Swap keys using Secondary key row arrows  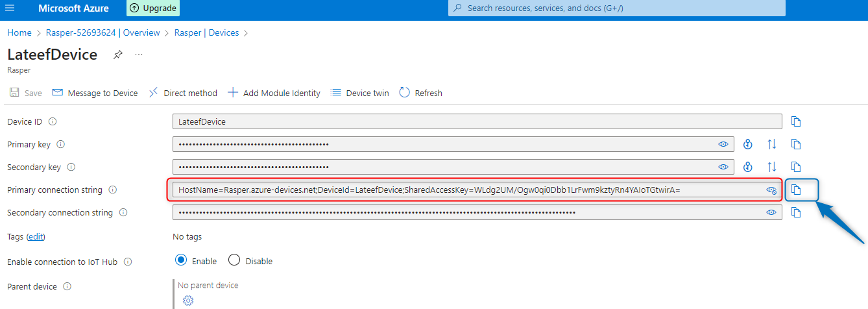coord(772,167)
